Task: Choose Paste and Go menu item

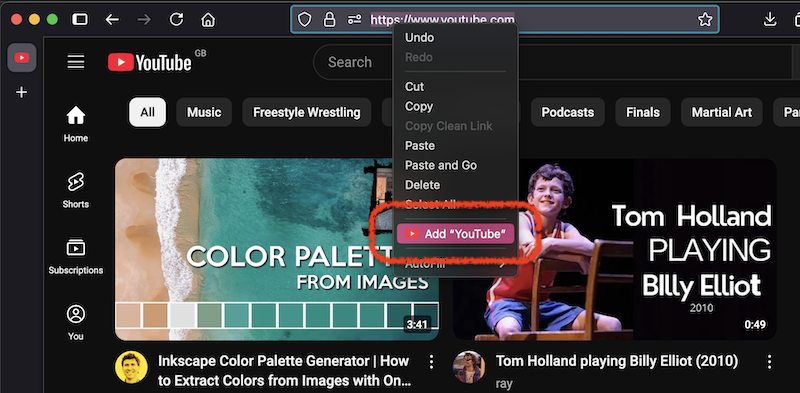Action: point(455,165)
